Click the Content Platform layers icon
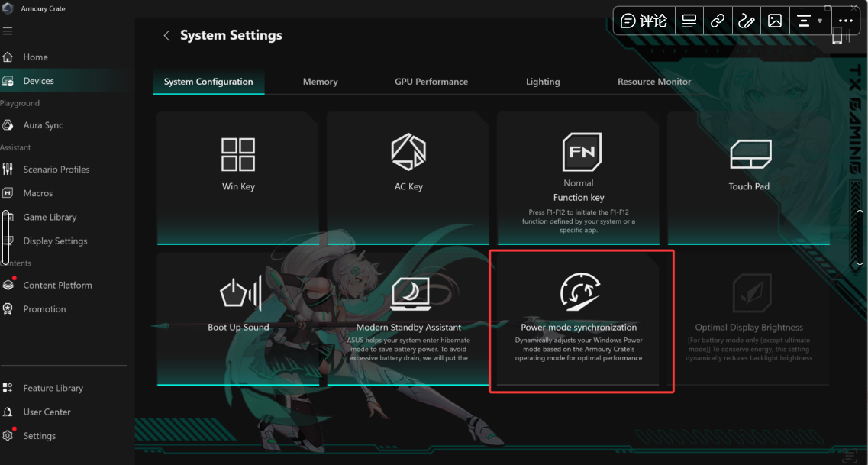 8,285
